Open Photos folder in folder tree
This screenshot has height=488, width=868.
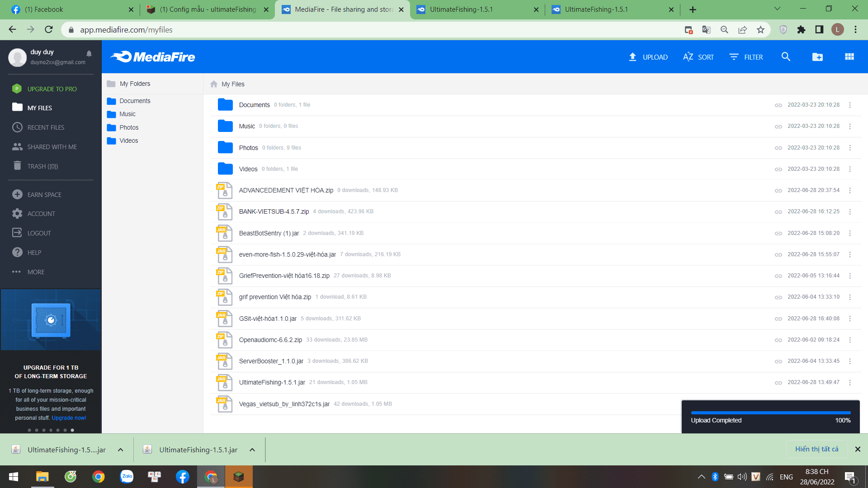(x=129, y=127)
